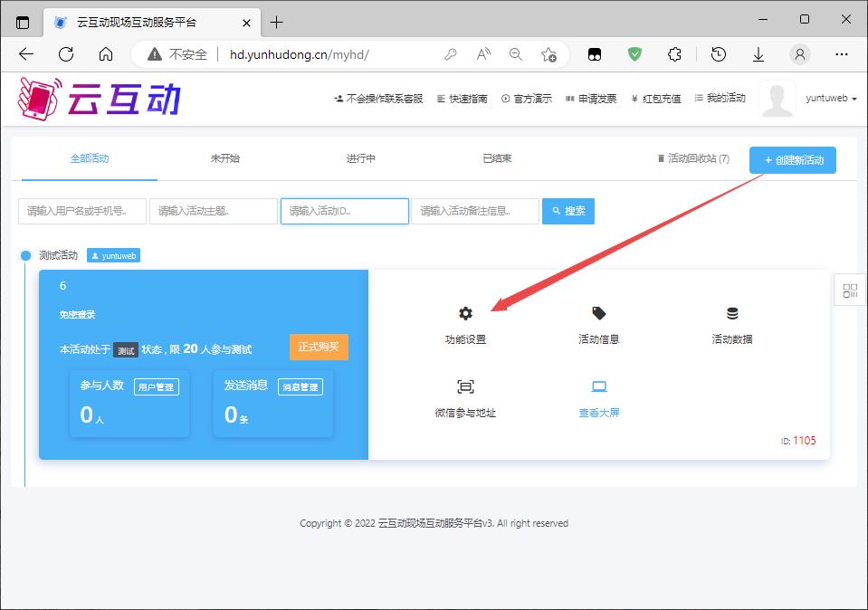The width and height of the screenshot is (868, 610).
Task: Open tab actions menu icon
Action: (23, 23)
